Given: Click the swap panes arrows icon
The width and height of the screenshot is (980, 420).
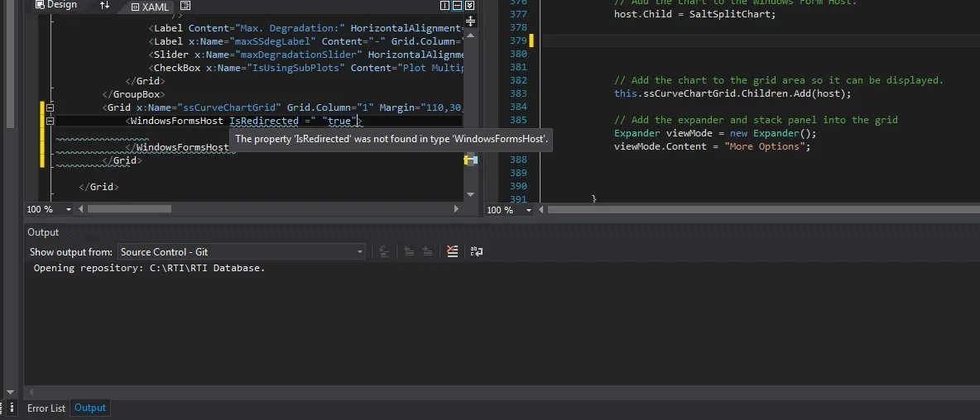Looking at the screenshot, I should [104, 6].
